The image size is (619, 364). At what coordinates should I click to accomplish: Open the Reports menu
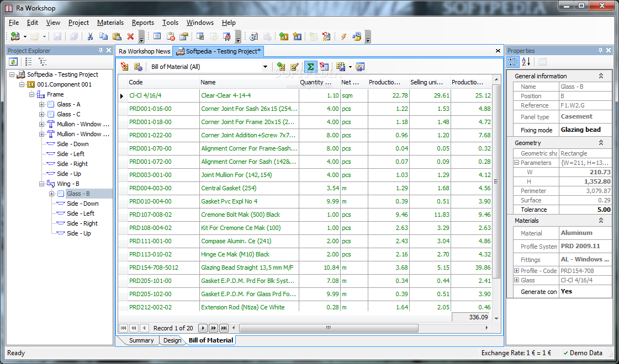pos(143,23)
